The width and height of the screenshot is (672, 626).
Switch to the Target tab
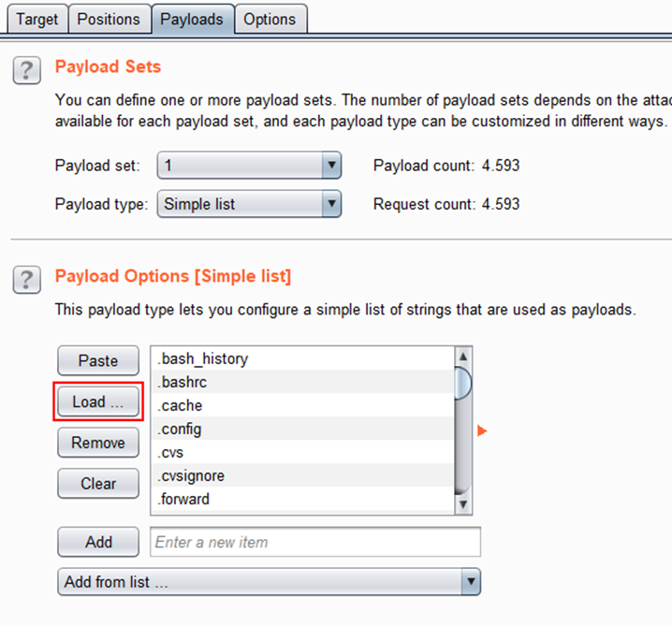pos(37,19)
